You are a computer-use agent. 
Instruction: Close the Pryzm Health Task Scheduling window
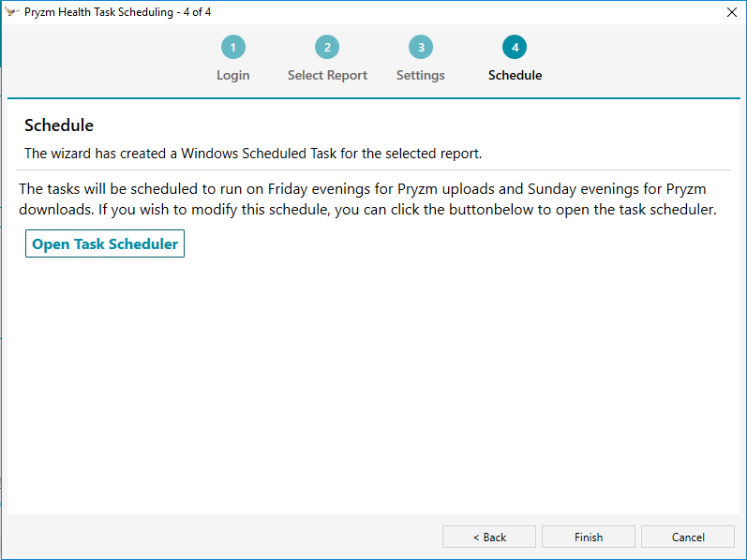(732, 12)
